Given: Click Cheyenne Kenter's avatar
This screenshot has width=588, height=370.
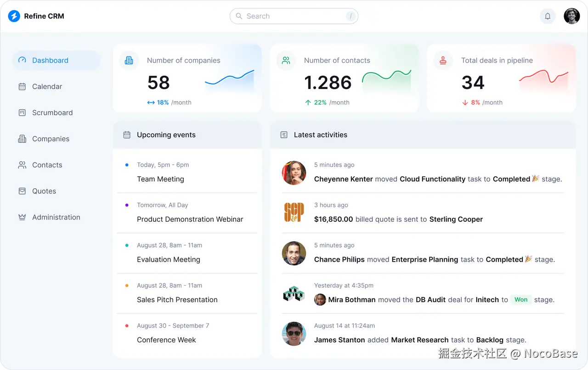Looking at the screenshot, I should point(294,173).
